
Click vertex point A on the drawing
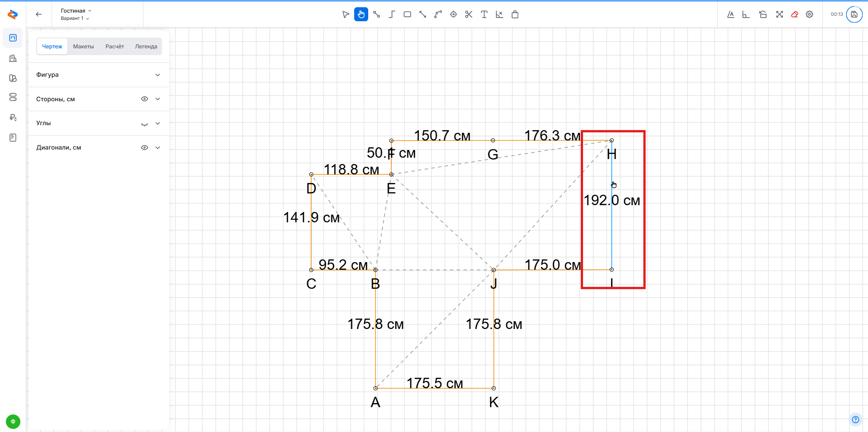375,388
